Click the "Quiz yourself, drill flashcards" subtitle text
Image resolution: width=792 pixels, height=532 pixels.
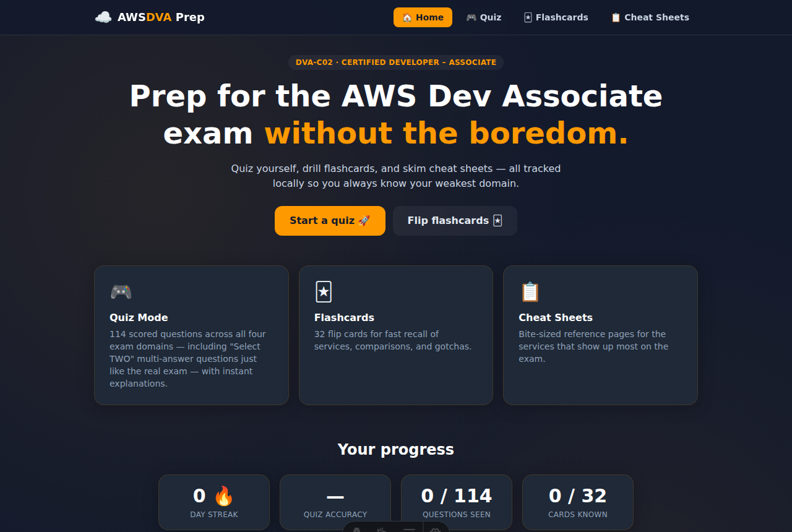(396, 176)
